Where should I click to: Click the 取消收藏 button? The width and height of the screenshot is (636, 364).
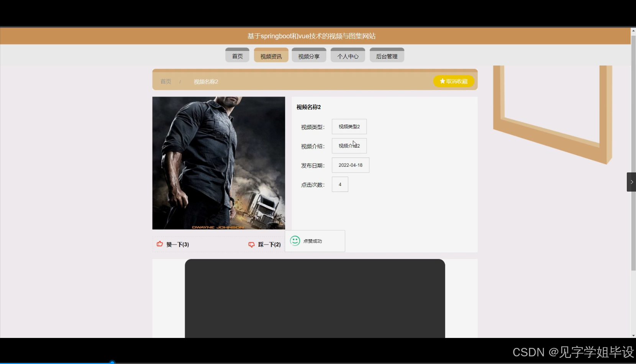tap(454, 81)
